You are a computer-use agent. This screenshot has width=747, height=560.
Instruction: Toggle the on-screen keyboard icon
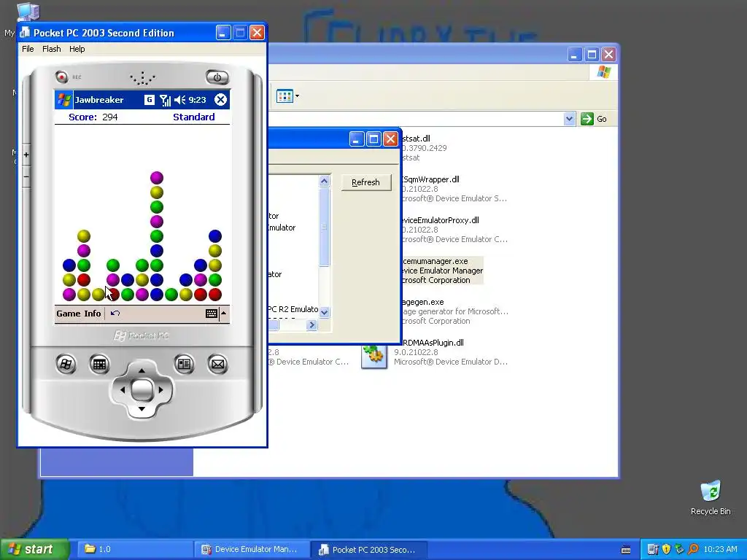[x=212, y=314]
